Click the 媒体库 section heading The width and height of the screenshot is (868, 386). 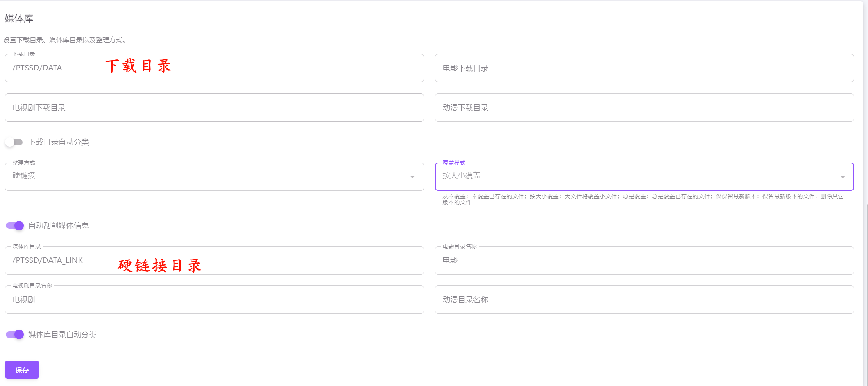coord(19,18)
